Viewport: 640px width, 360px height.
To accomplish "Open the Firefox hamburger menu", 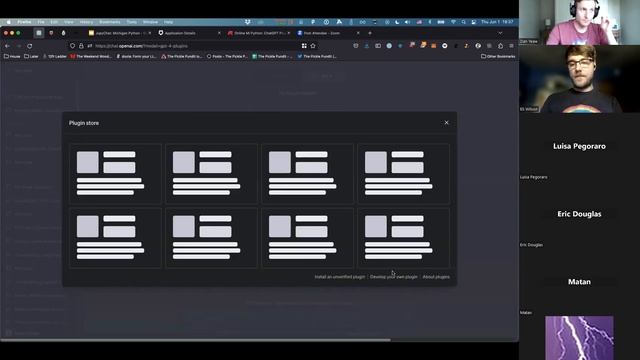I will [511, 46].
